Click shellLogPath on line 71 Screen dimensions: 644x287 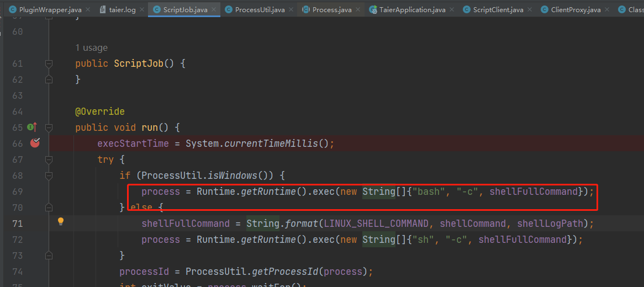tap(550, 224)
